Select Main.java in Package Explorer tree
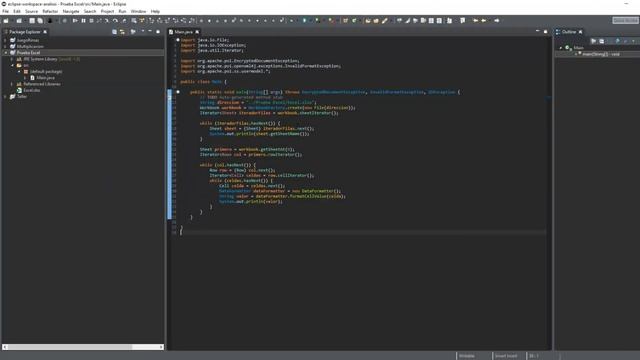The width and height of the screenshot is (640, 360). tap(45, 78)
